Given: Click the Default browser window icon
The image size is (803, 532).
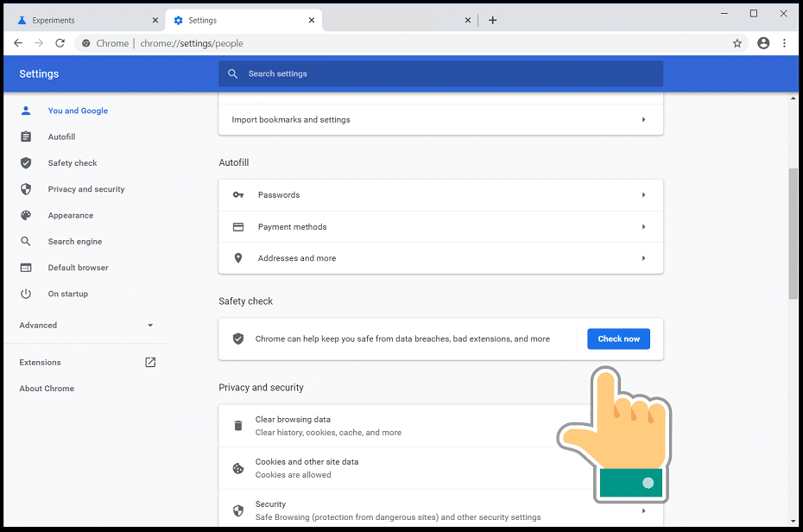Looking at the screenshot, I should (x=26, y=267).
